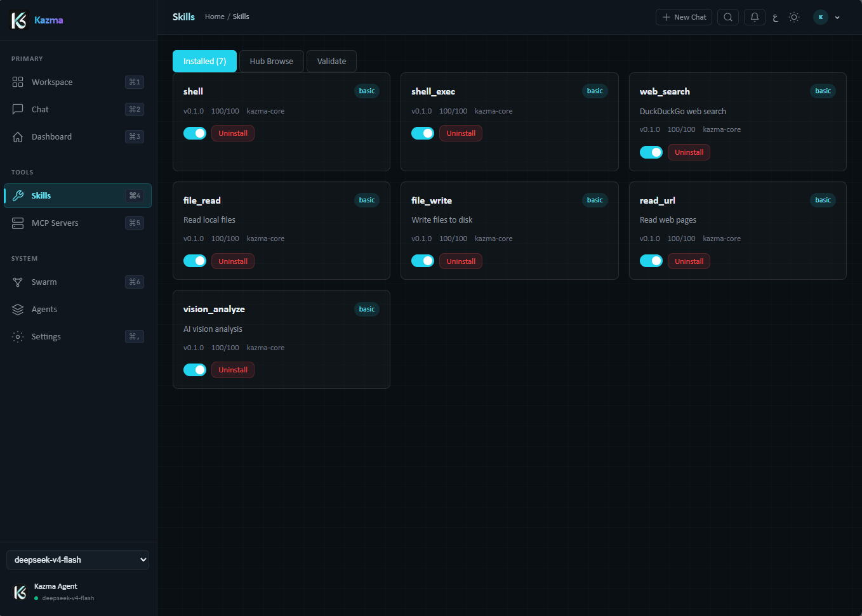The height and width of the screenshot is (616, 862).
Task: Uninstall the file_write skill
Action: tap(461, 261)
